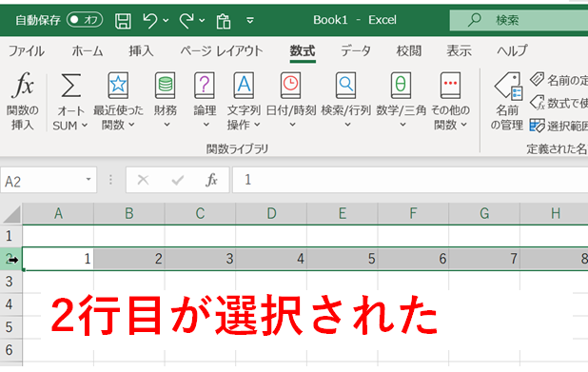Select column B header
Viewport: 588px width, 372px height.
129,214
